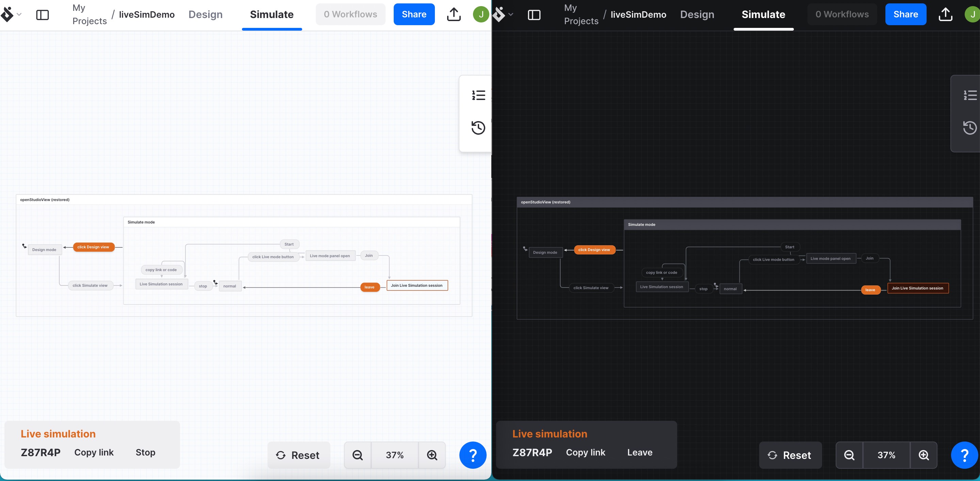Open history clock panel in dark window

969,128
